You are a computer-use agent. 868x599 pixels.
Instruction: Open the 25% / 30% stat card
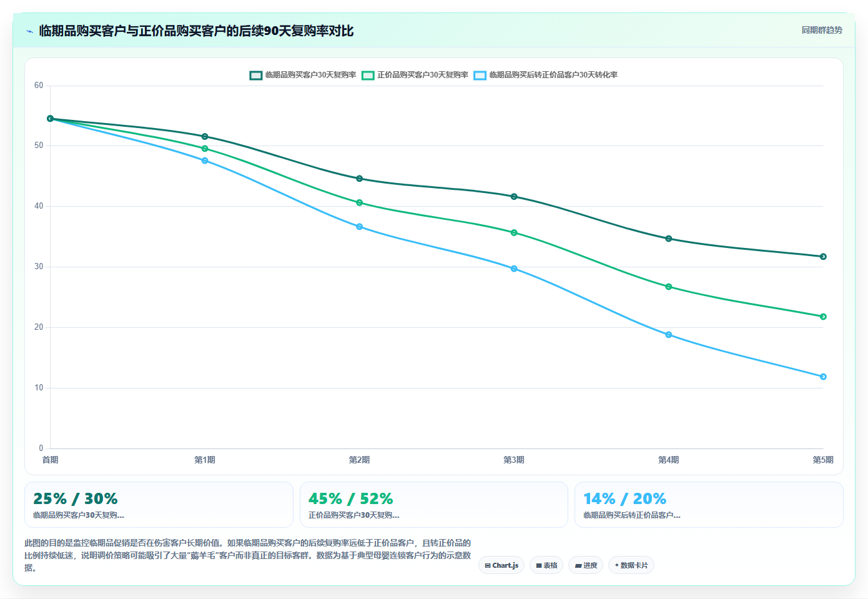pyautogui.click(x=159, y=505)
